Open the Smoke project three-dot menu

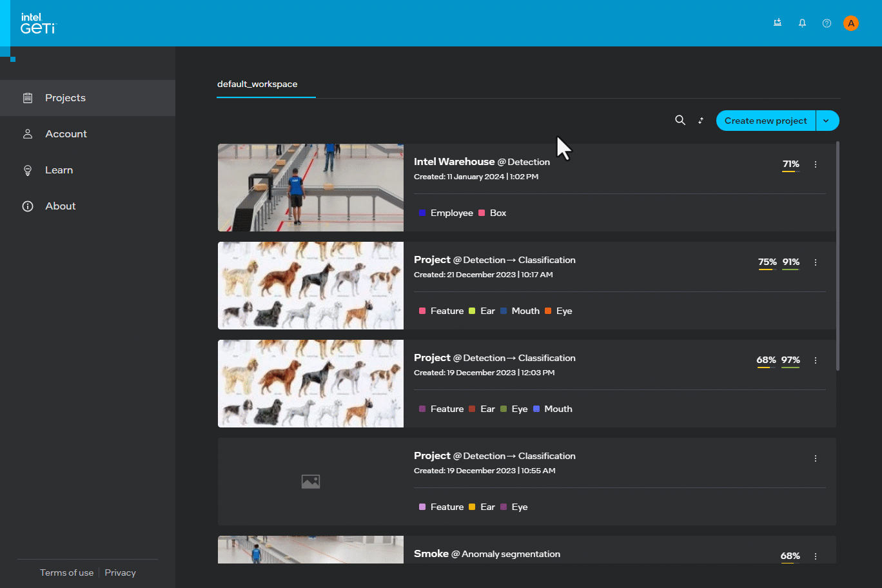[816, 556]
